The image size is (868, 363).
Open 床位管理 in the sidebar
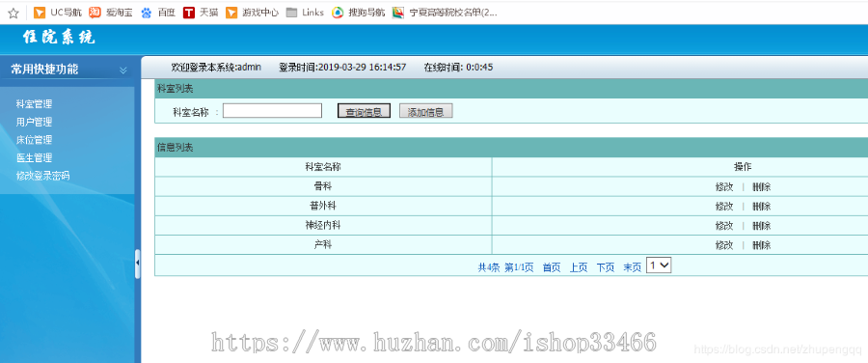click(x=35, y=140)
